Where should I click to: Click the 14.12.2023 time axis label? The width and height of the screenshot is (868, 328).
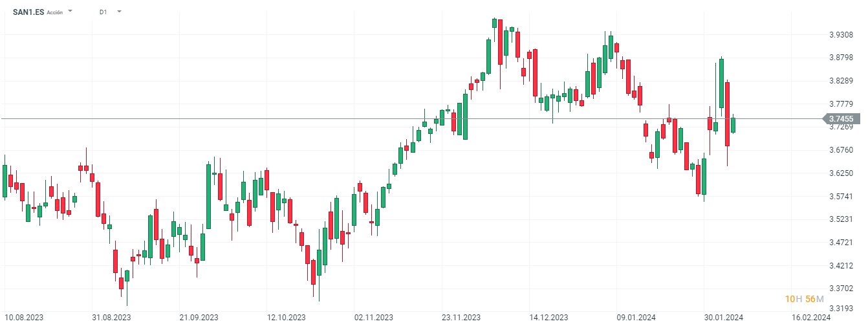(x=548, y=318)
